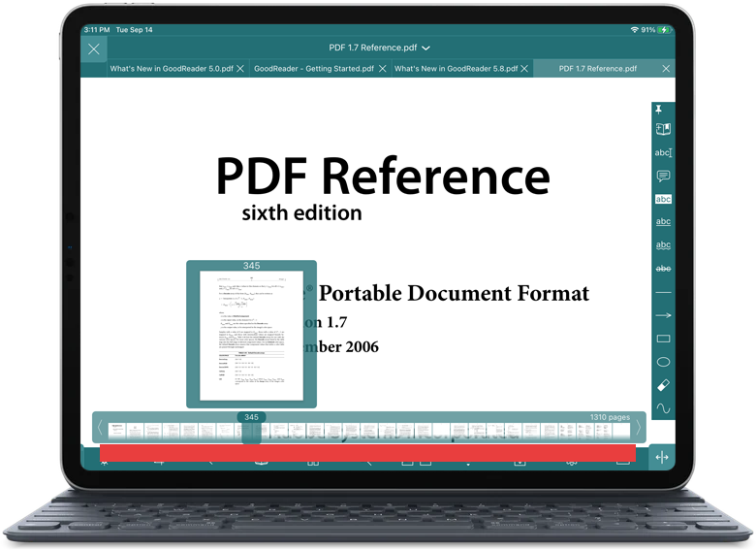The image size is (756, 550).
Task: Close the What's New in GoodReader 5.0.pdf tab
Action: (240, 69)
